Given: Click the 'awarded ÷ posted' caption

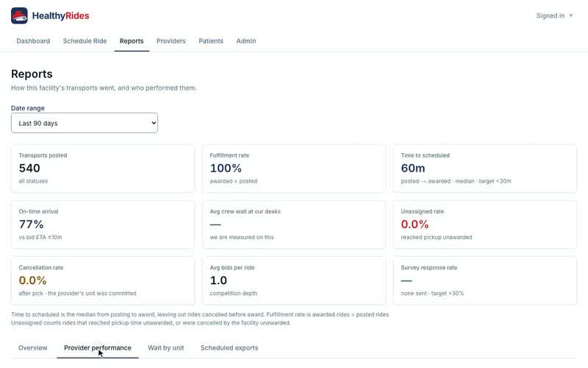Looking at the screenshot, I should click(234, 181).
